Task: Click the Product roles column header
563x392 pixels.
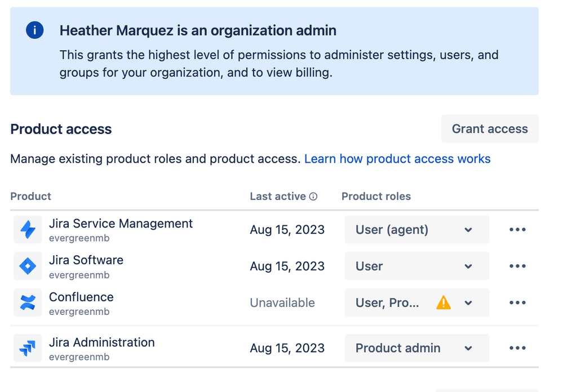Action: 376,197
